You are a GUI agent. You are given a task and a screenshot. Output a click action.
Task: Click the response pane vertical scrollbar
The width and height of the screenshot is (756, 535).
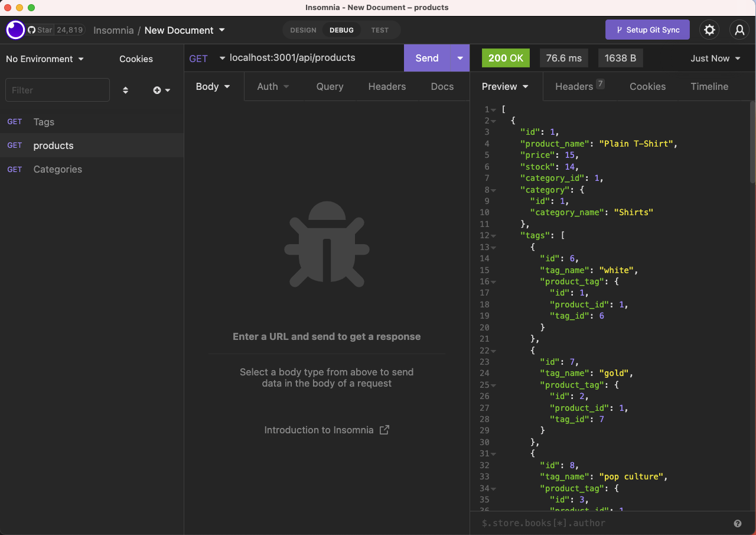[752, 142]
